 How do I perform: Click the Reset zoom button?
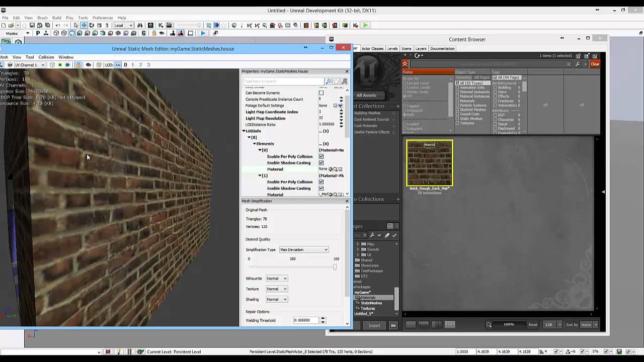coord(533,325)
